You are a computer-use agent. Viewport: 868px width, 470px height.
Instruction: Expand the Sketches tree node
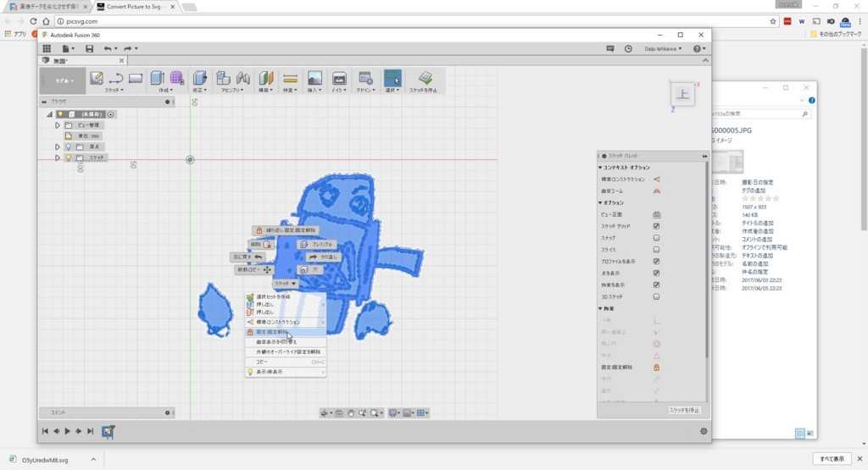pyautogui.click(x=58, y=158)
